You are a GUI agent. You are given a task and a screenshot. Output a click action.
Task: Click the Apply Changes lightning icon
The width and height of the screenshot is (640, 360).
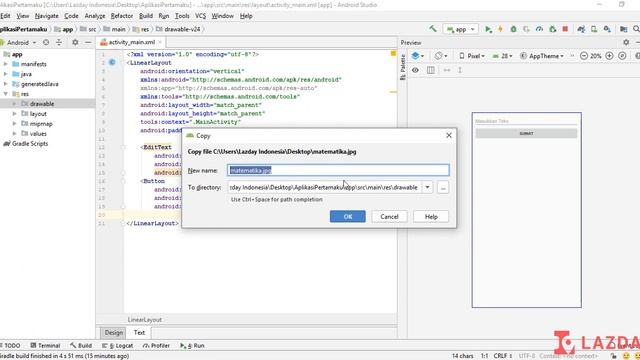[x=500, y=29]
